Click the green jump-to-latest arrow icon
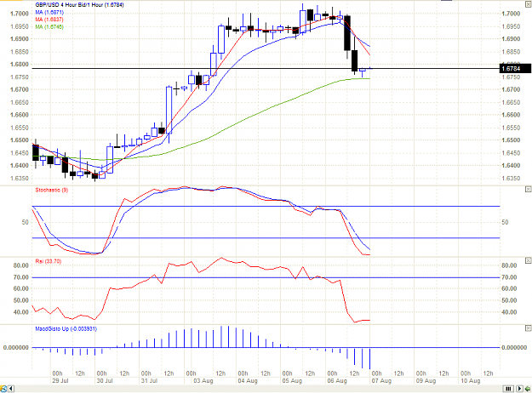This screenshot has width=532, height=393. click(x=528, y=389)
